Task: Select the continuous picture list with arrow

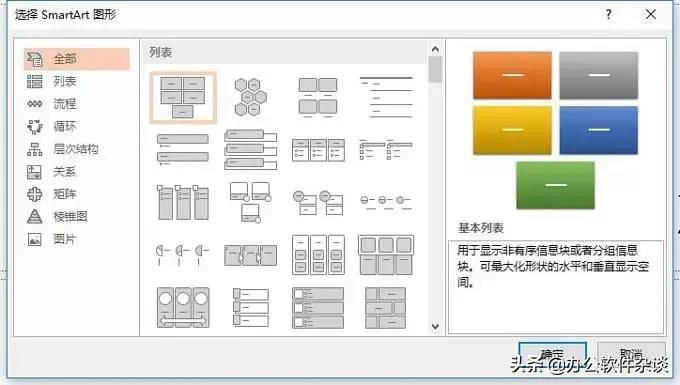Action: 183,307
